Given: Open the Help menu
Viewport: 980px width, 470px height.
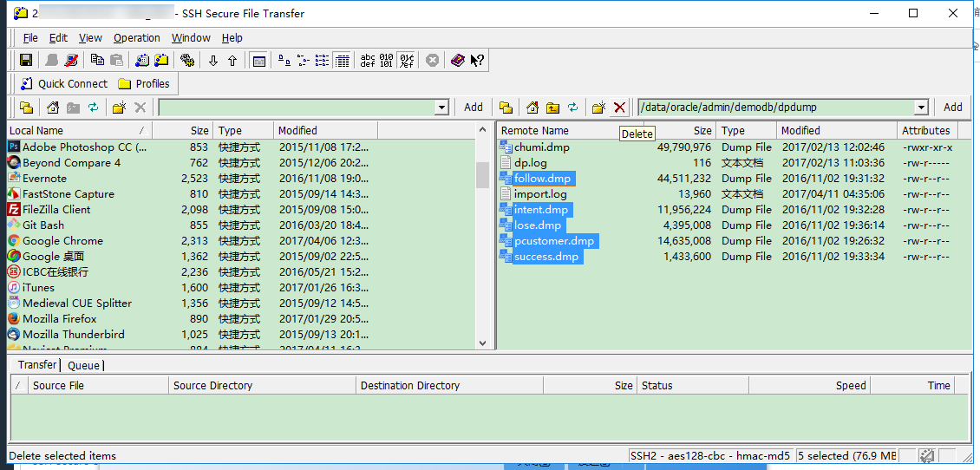Looking at the screenshot, I should tap(232, 38).
